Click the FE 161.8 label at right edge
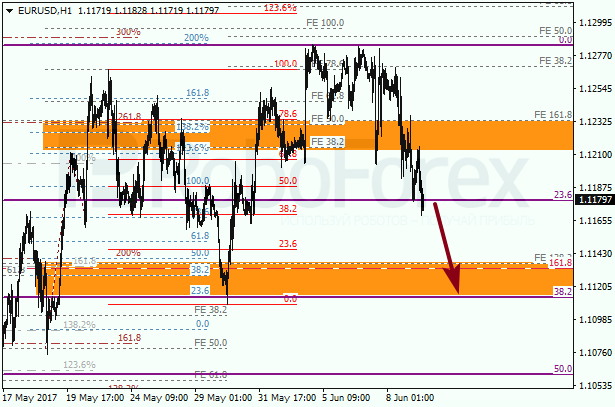Screen dimensions: 615x407 552,115
